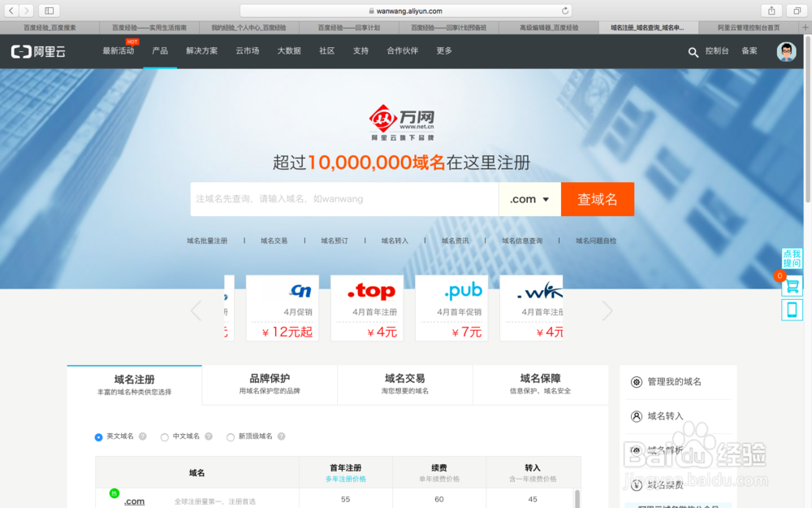Viewport: 812px width, 508px height.
Task: Open the 域名信息查询 link
Action: coord(522,241)
